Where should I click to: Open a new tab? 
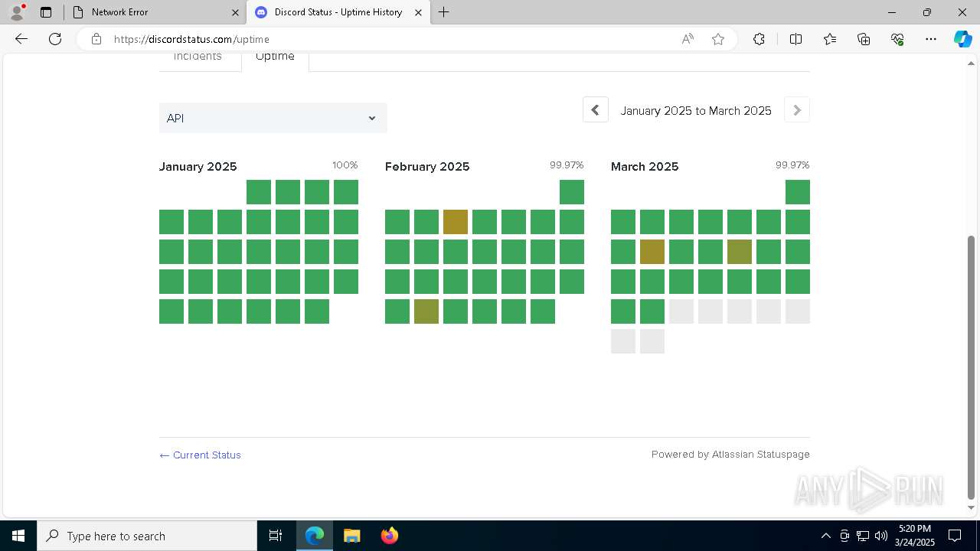click(x=444, y=12)
